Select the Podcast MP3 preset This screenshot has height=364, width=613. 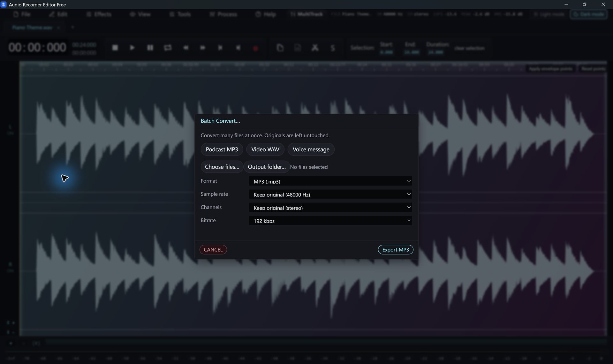pyautogui.click(x=222, y=149)
